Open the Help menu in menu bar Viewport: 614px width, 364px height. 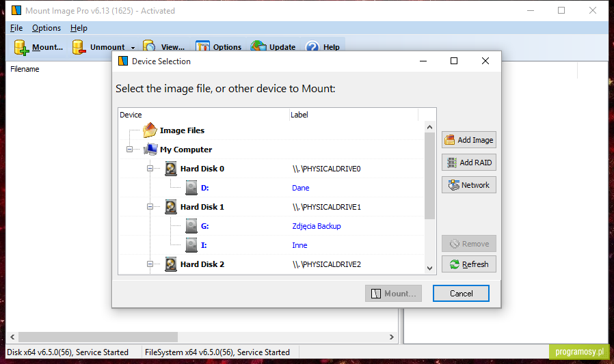79,28
